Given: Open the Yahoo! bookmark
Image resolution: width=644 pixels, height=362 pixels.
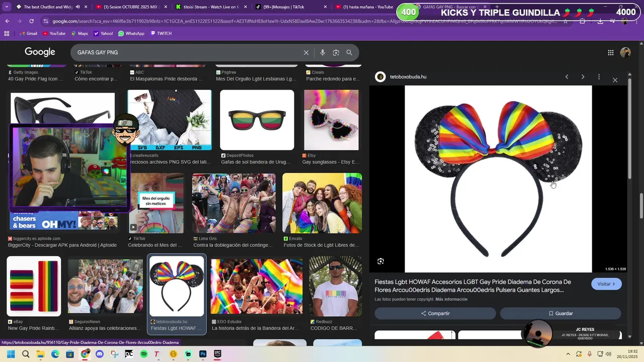Looking at the screenshot, I should pos(103,33).
